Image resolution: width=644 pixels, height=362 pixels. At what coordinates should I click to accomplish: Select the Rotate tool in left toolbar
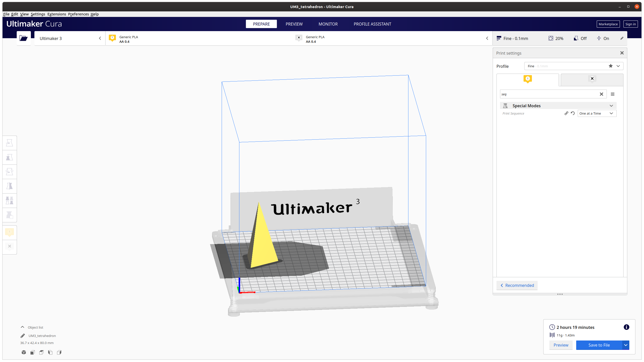coord(10,172)
